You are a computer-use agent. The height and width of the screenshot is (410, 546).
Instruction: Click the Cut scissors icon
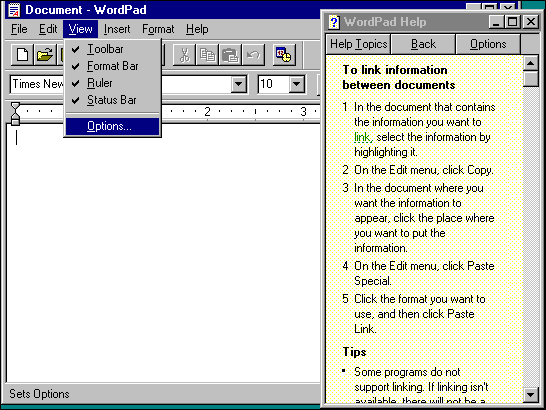(x=184, y=55)
